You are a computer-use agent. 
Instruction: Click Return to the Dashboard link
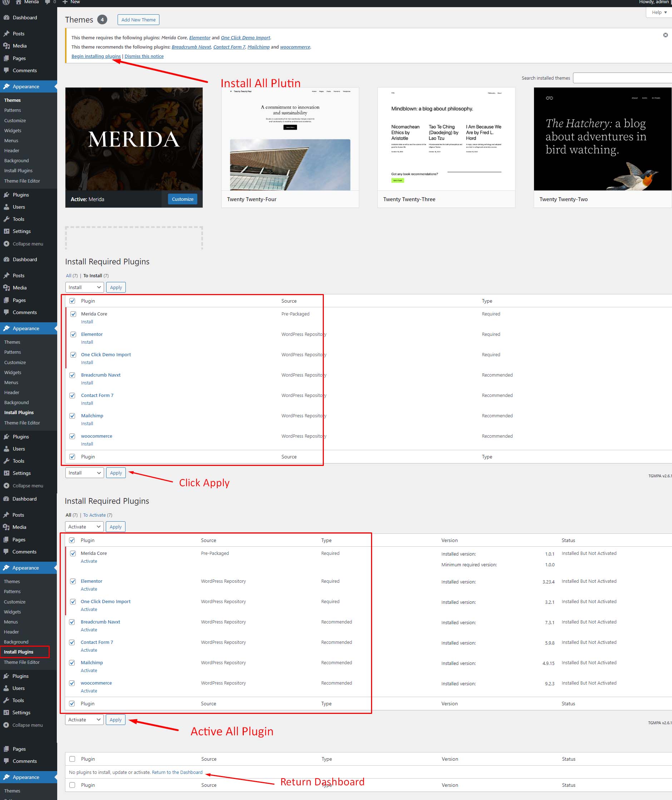(x=177, y=772)
